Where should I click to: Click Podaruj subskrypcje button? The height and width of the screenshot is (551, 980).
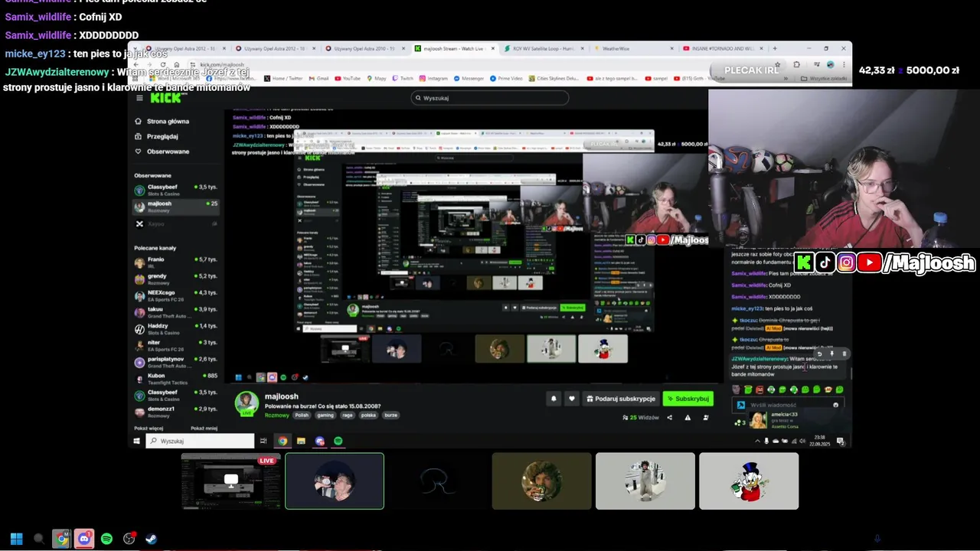[621, 399]
